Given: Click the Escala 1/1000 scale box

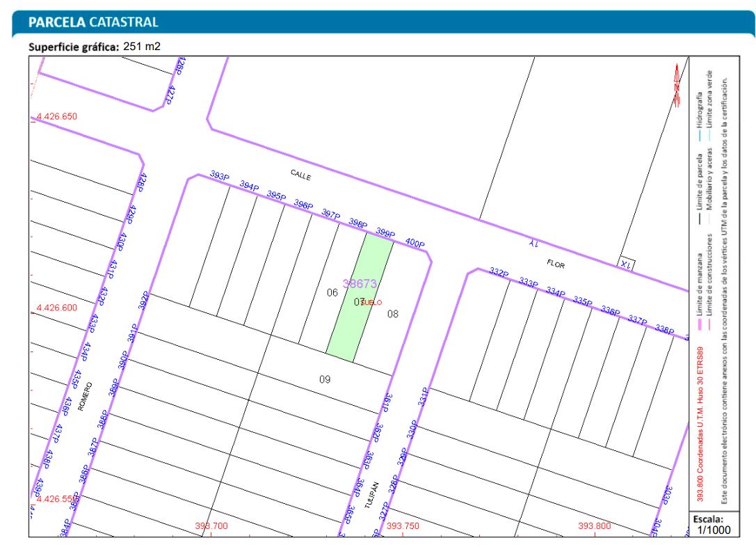Looking at the screenshot, I should [x=709, y=524].
